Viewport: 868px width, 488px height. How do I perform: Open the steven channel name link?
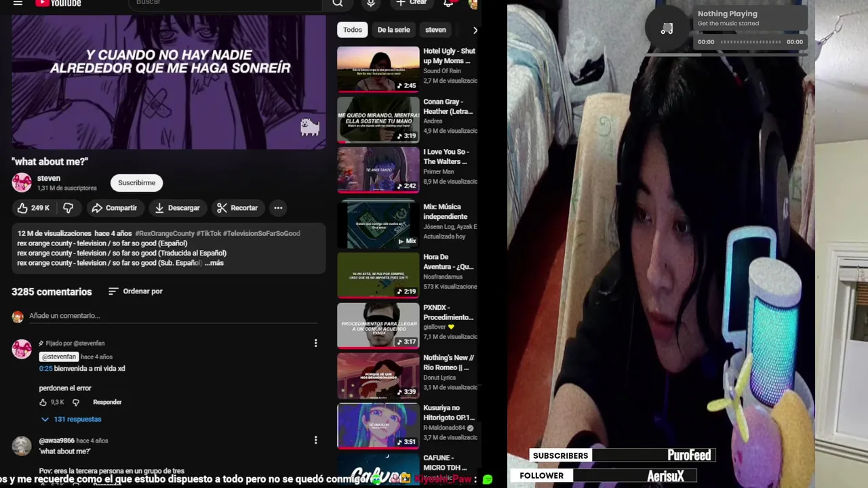49,178
